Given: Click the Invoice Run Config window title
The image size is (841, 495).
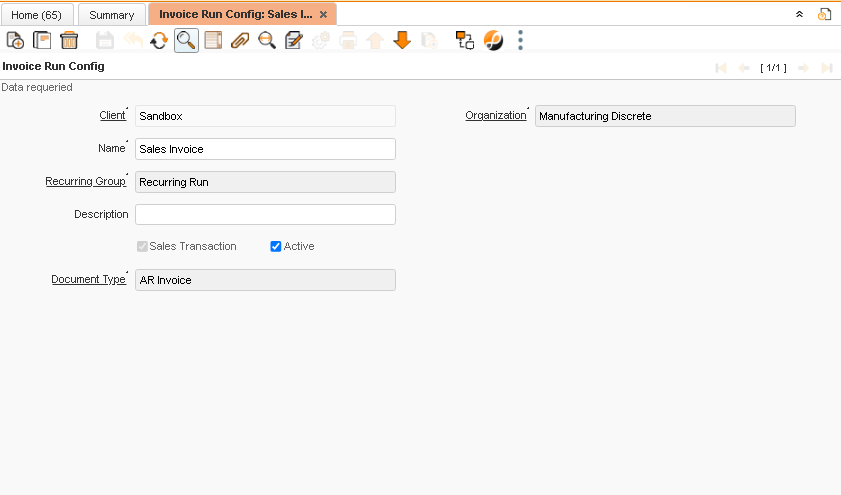Looking at the screenshot, I should point(54,66).
